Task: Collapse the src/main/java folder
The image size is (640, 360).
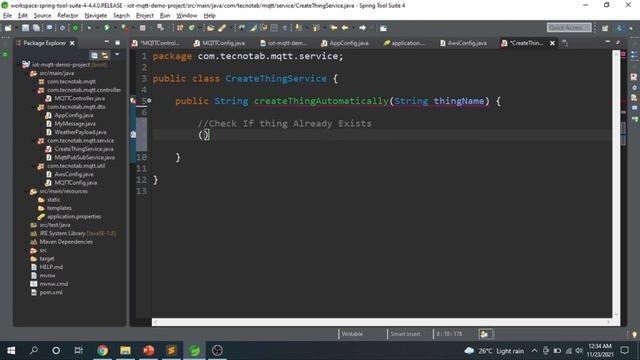Action: [27, 73]
